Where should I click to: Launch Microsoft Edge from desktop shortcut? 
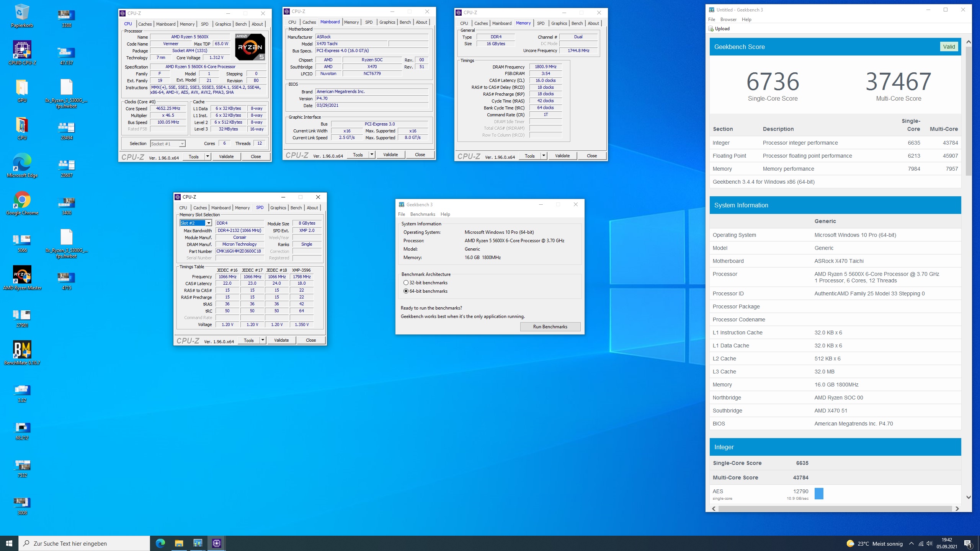(22, 165)
